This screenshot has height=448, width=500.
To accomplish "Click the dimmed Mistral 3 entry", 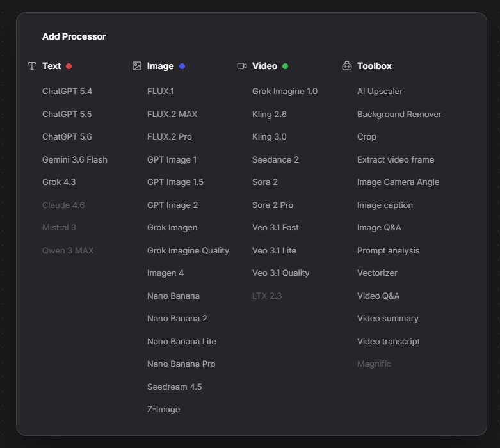I will [60, 227].
